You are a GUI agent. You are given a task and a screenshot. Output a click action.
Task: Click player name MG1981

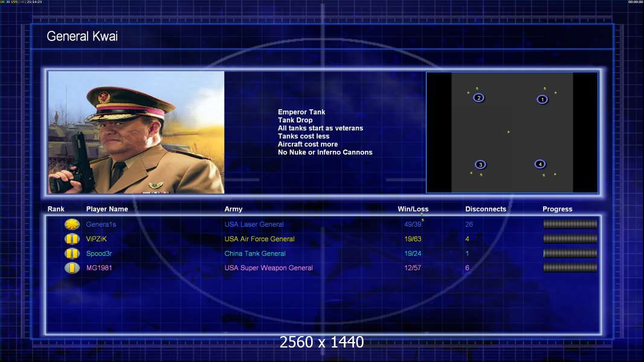coord(99,268)
